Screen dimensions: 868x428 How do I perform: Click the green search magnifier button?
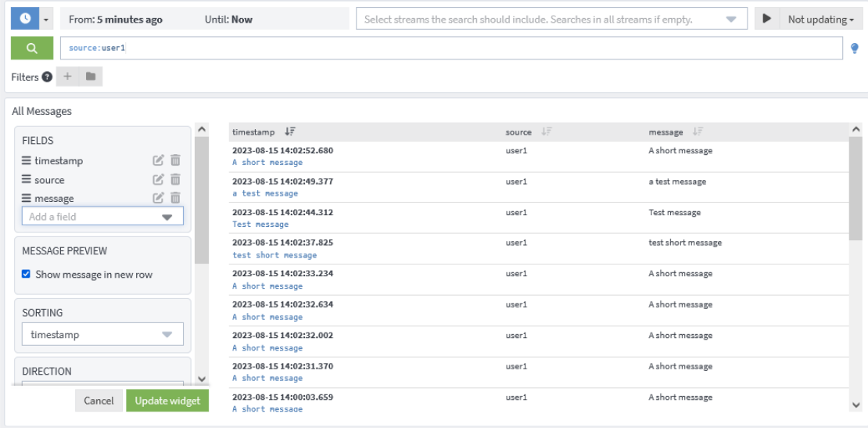(31, 49)
